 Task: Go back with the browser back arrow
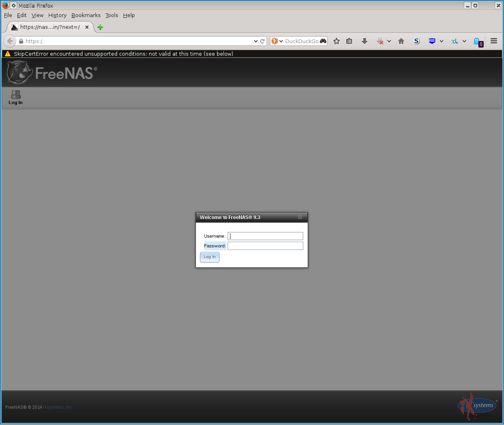[10, 41]
